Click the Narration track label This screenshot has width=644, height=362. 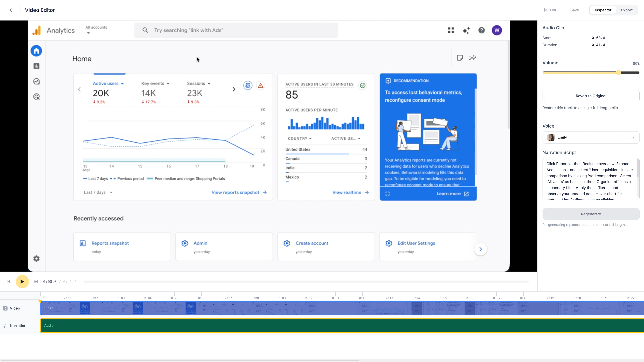15,326
